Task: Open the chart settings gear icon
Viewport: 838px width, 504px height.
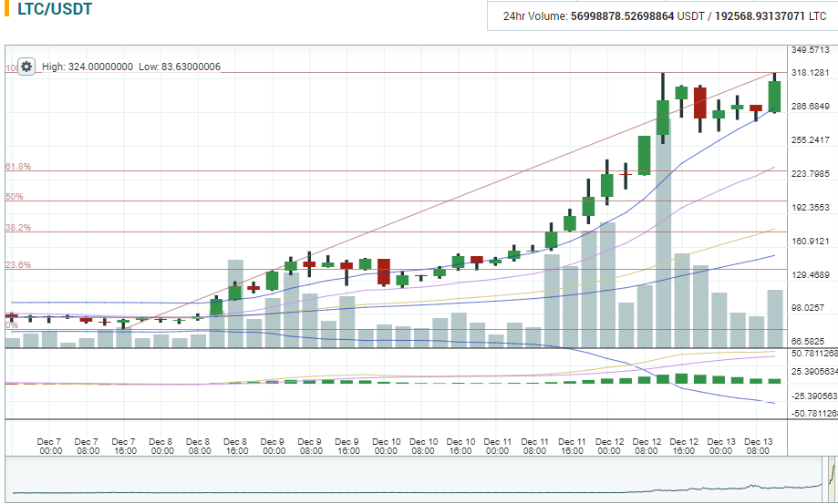Action: click(26, 67)
